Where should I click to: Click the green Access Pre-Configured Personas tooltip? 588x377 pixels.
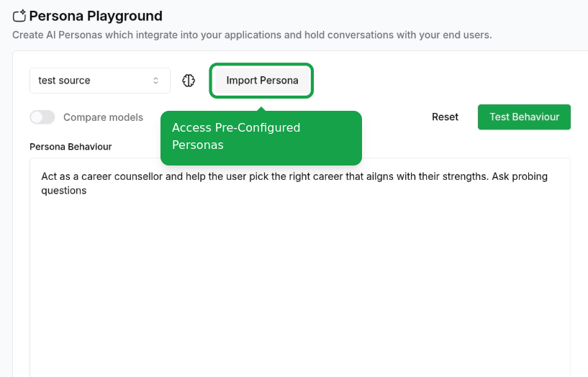point(261,137)
